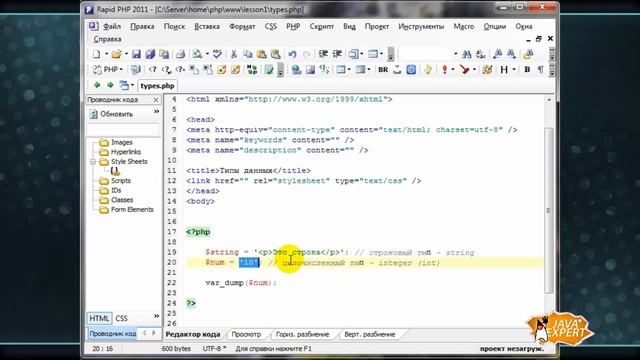Cut selection with the scissors icon
The height and width of the screenshot is (360, 640).
(234, 54)
